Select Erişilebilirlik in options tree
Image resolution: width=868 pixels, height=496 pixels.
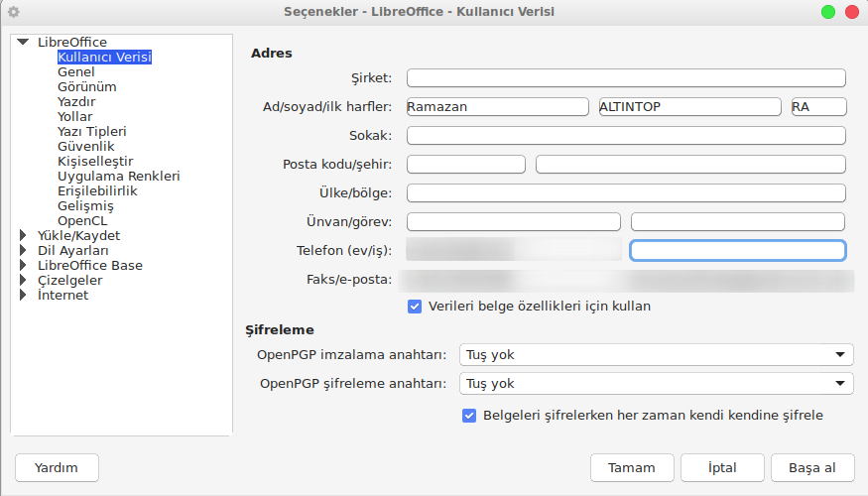pos(97,191)
